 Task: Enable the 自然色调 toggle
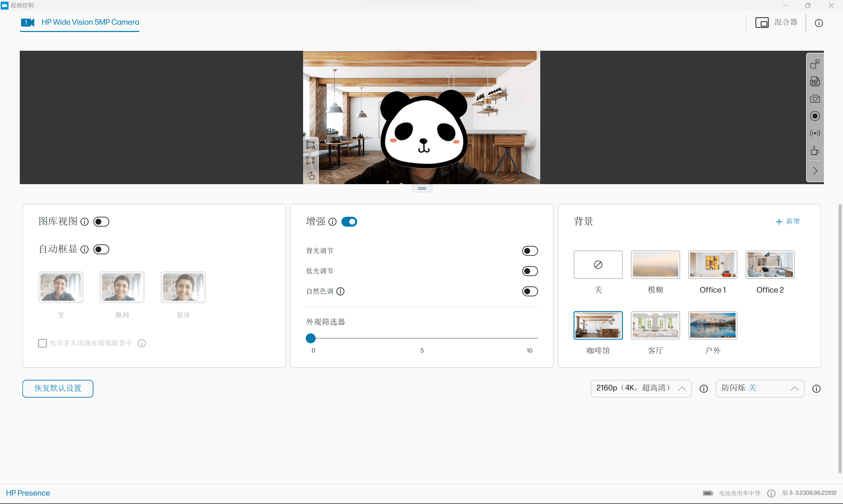click(x=530, y=292)
